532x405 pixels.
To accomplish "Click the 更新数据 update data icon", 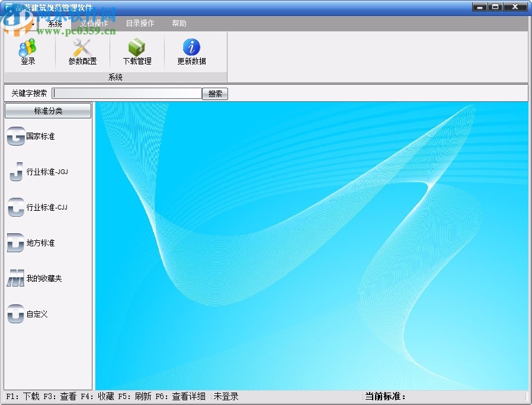I will pyautogui.click(x=191, y=47).
